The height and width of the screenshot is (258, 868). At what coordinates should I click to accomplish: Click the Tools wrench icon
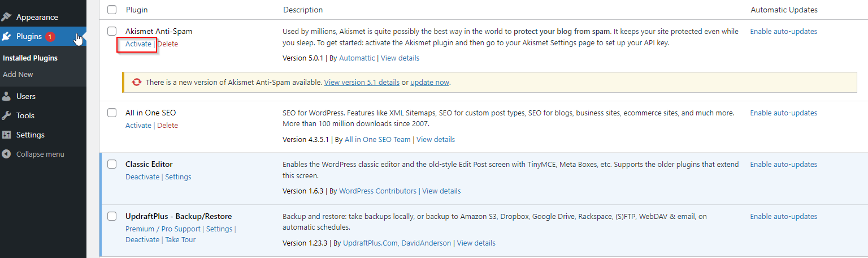coord(7,115)
